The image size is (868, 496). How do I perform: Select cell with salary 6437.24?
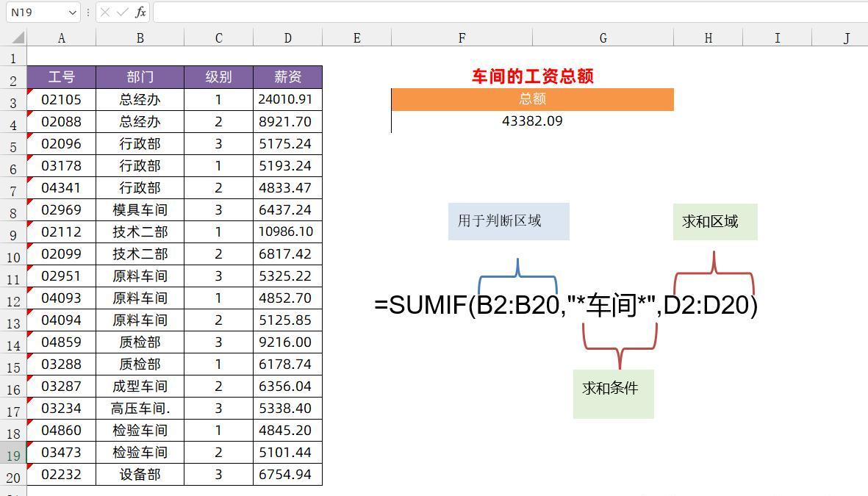(x=288, y=210)
